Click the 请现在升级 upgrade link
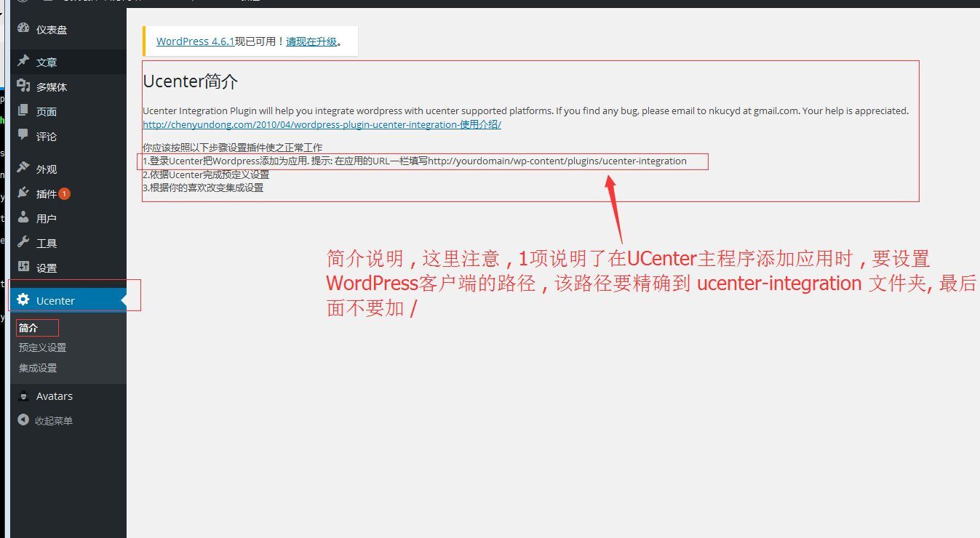Viewport: 980px width, 538px height. coord(311,41)
